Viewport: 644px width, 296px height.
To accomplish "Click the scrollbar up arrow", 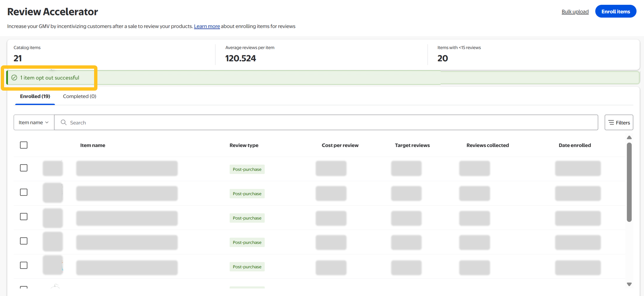I will [629, 137].
